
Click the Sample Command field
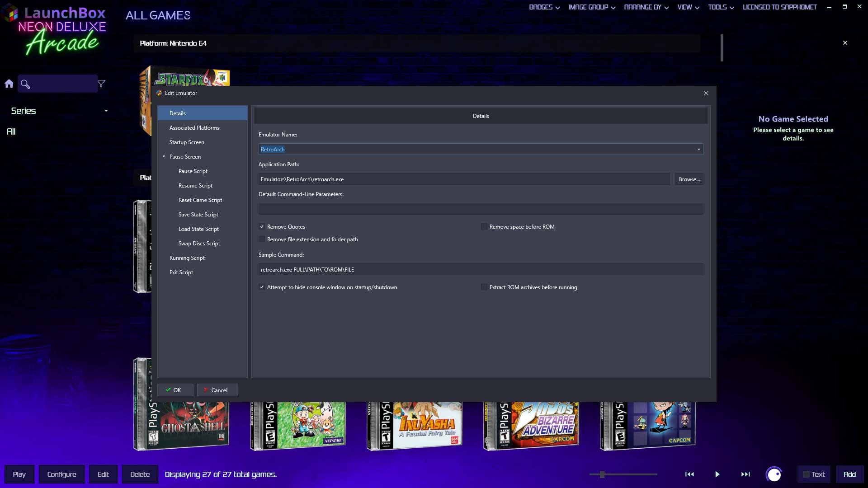(x=481, y=270)
